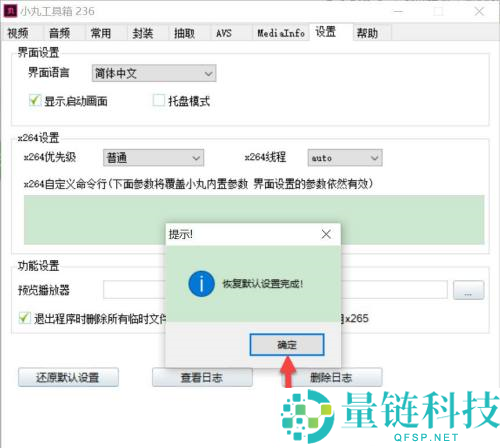Image resolution: width=500 pixels, height=448 pixels.
Task: Open the x264线程 auto dropdown
Action: pyautogui.click(x=345, y=158)
